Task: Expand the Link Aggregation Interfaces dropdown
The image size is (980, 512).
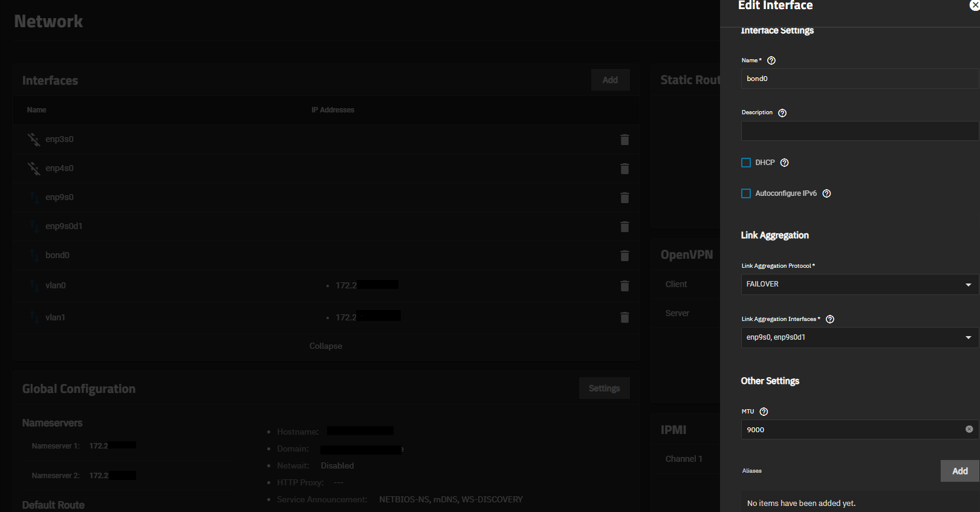Action: (x=858, y=337)
